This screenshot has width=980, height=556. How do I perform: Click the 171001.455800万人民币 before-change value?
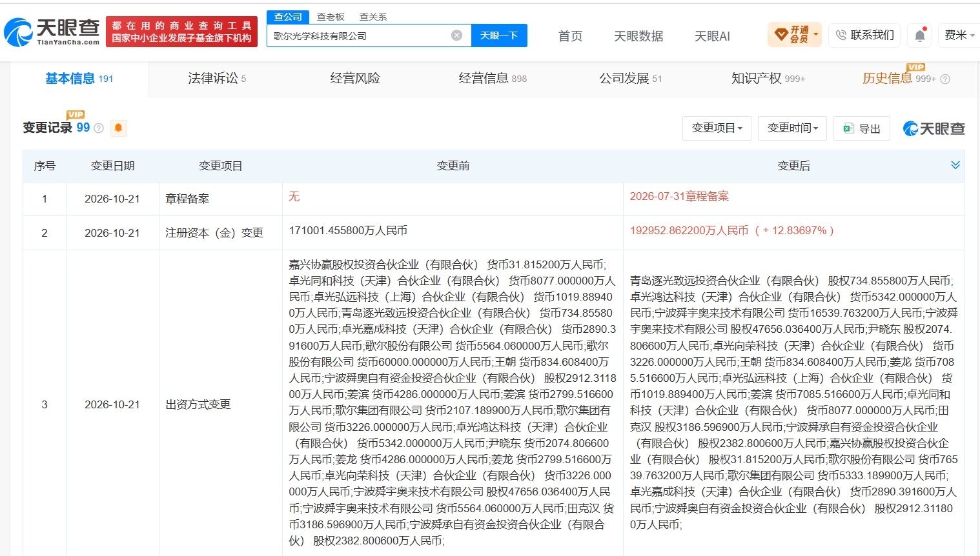pyautogui.click(x=348, y=230)
